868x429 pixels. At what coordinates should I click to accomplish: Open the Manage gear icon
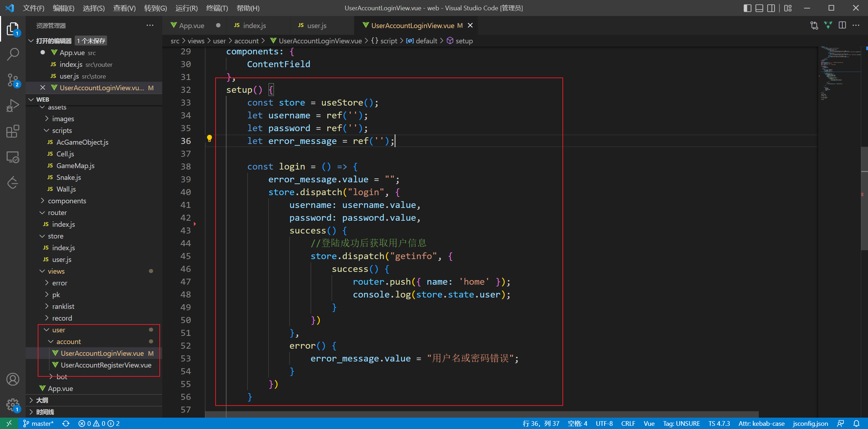click(x=13, y=404)
